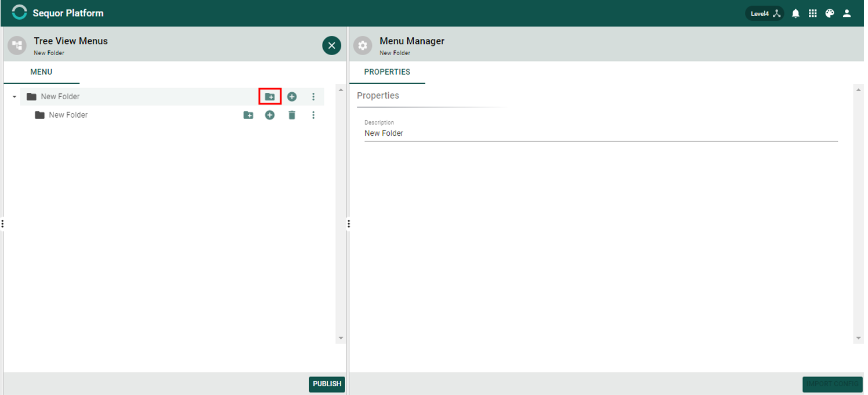Click the top-level New Folder's folder icon
The width and height of the screenshot is (868, 395).
pyautogui.click(x=32, y=97)
